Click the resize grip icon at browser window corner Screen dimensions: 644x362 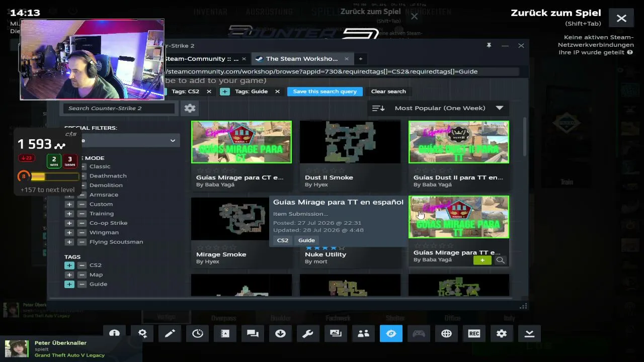523,306
